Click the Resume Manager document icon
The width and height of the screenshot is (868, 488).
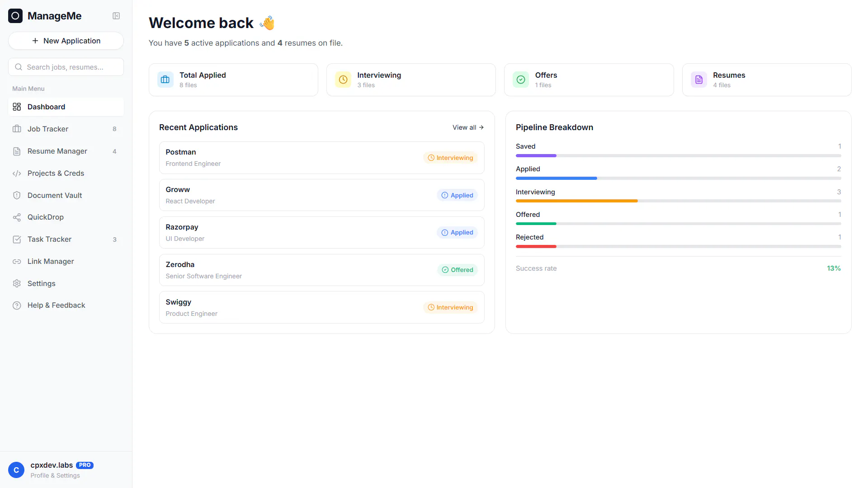(17, 151)
